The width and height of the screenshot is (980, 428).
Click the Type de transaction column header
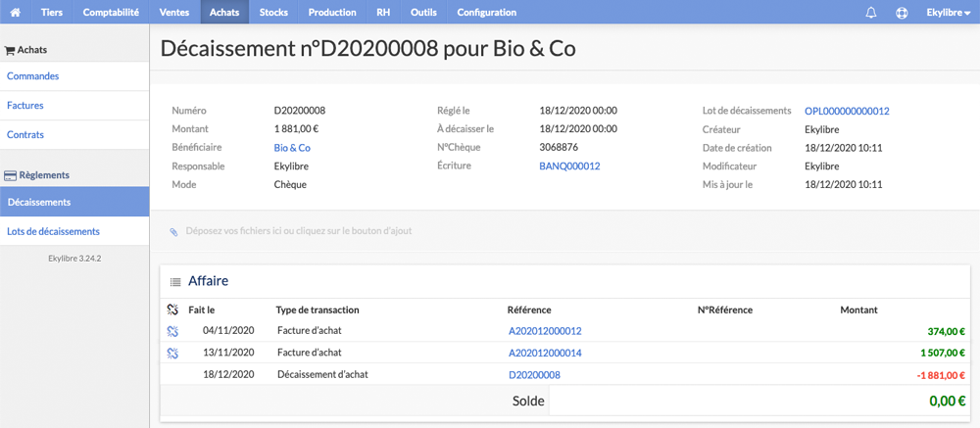[318, 309]
